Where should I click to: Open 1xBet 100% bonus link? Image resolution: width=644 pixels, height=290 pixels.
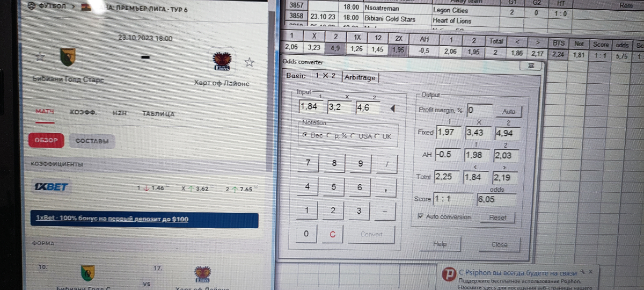pyautogui.click(x=112, y=219)
